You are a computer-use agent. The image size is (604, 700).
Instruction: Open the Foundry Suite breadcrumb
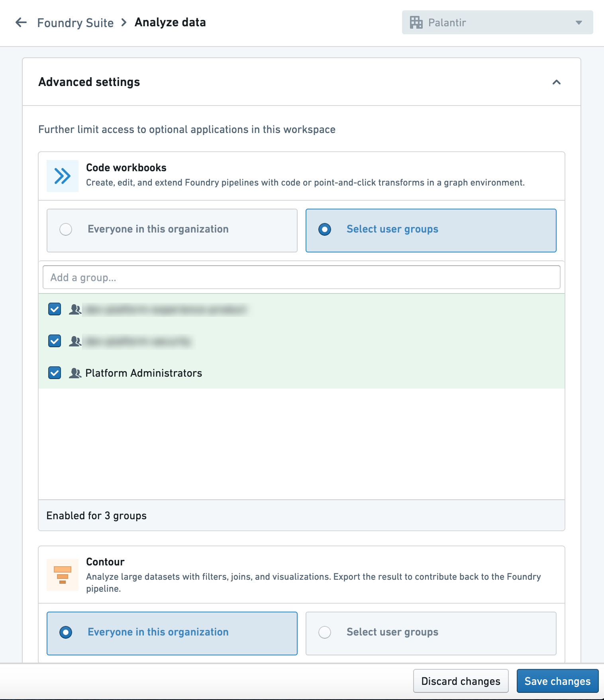tap(75, 23)
